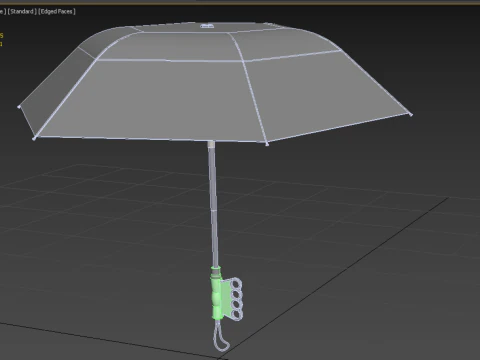The image size is (480, 360).
Task: Open the Edged Faces viewport label menu
Action: (57, 11)
